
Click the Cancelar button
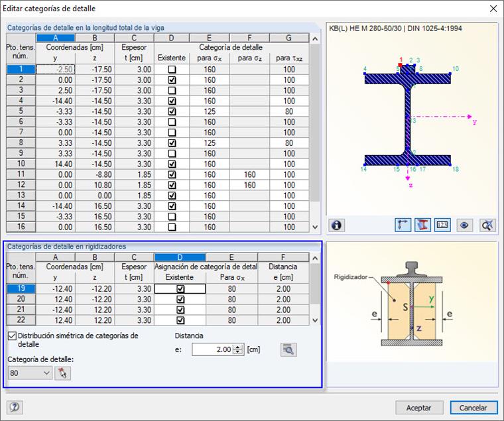tap(473, 408)
